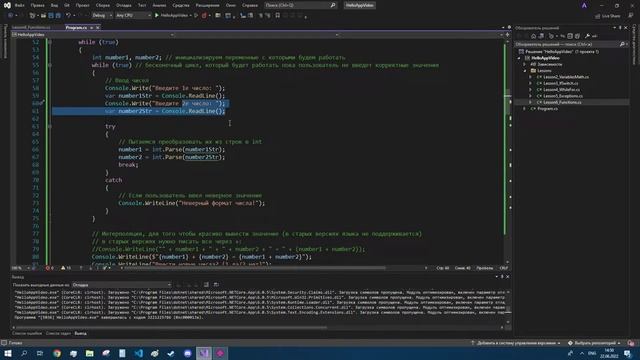Open Windows Start menu
The width and height of the screenshot is (640, 360).
pos(8,353)
